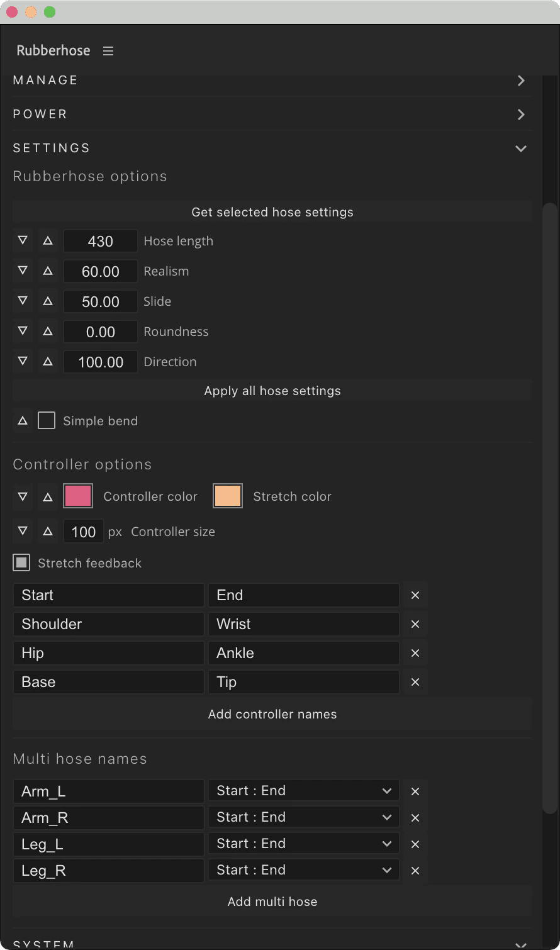Click the up triangle for Hose length

[x=48, y=241]
